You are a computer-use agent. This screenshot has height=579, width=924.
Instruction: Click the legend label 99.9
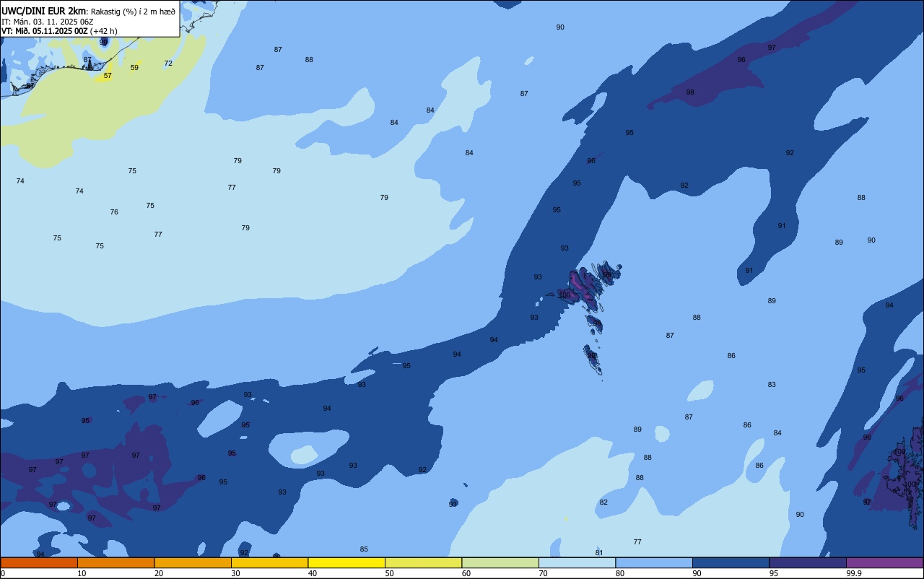click(854, 573)
